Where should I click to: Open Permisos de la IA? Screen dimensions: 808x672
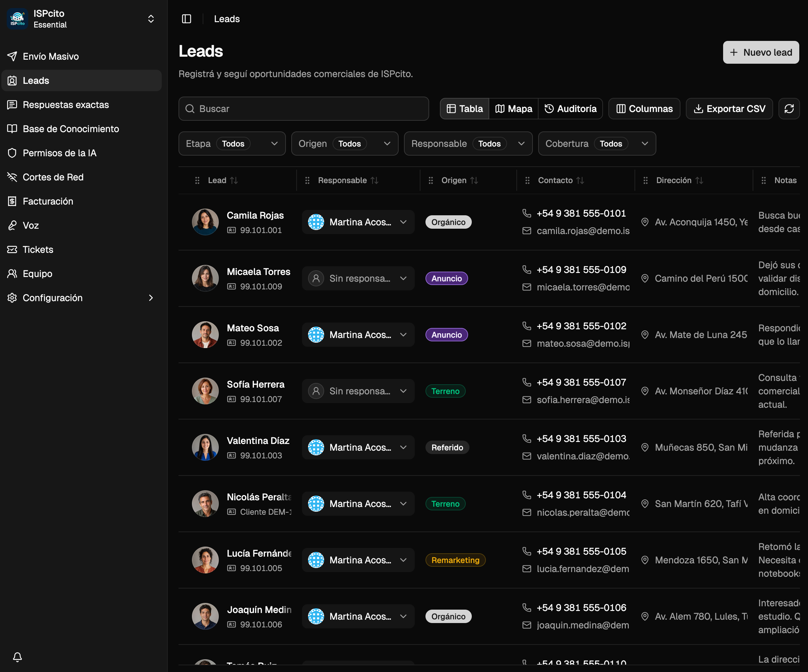point(82,153)
